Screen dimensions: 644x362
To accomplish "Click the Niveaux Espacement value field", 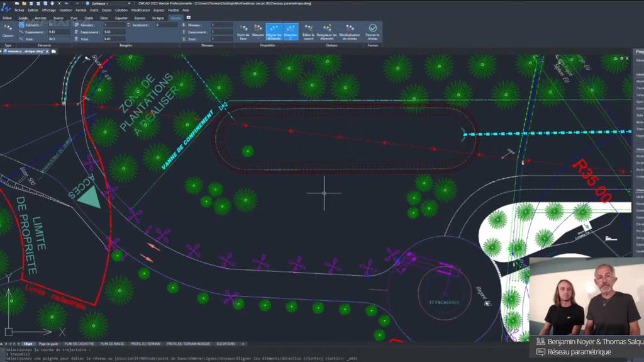I will coord(222,31).
